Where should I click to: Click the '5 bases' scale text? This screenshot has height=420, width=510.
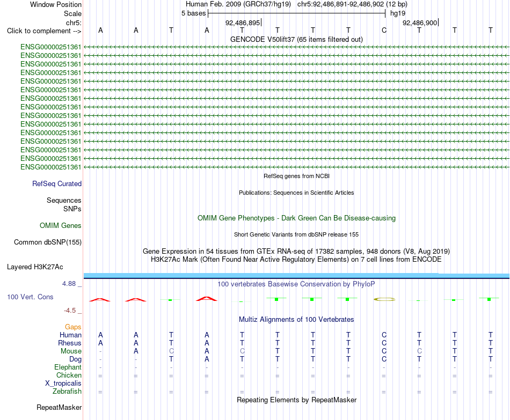(x=193, y=13)
